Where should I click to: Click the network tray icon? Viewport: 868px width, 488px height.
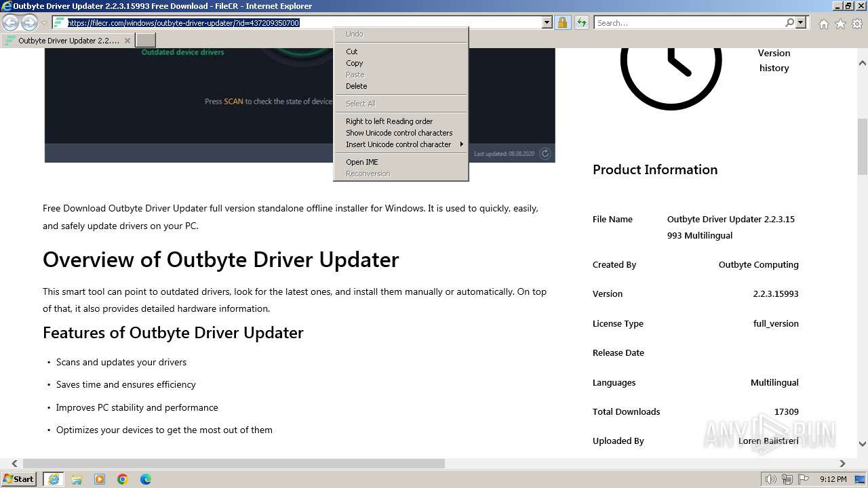787,479
